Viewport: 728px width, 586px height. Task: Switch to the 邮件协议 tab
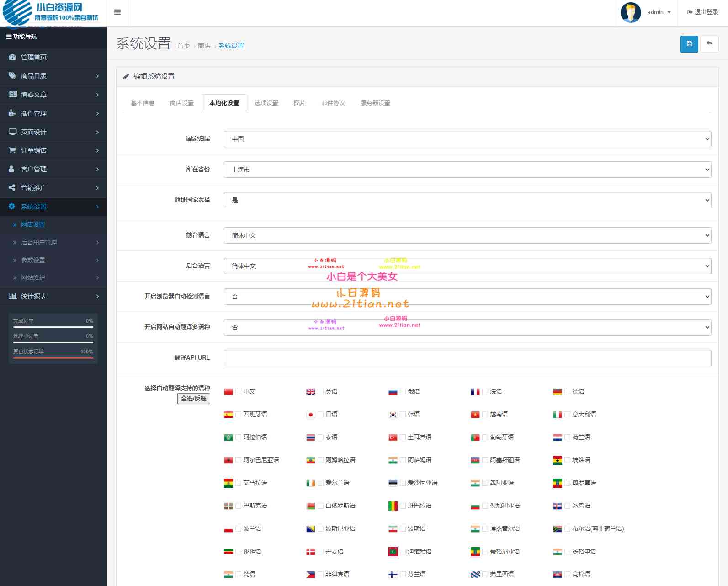(333, 103)
